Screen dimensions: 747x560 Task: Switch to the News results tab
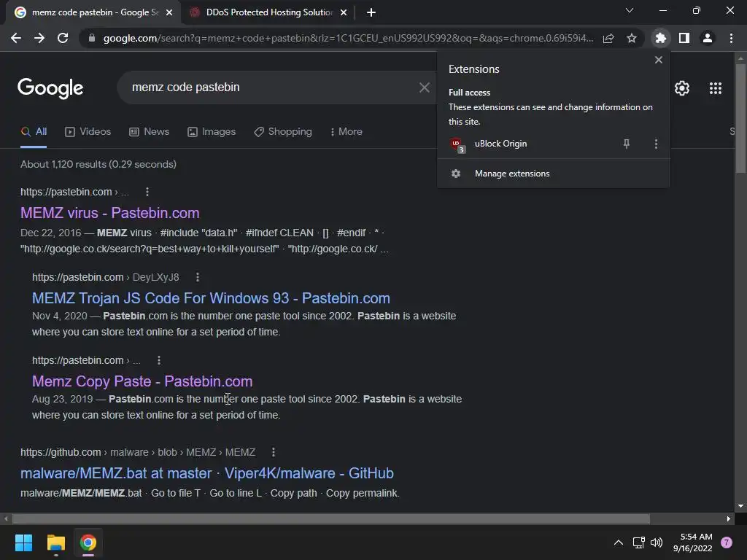[x=149, y=132]
